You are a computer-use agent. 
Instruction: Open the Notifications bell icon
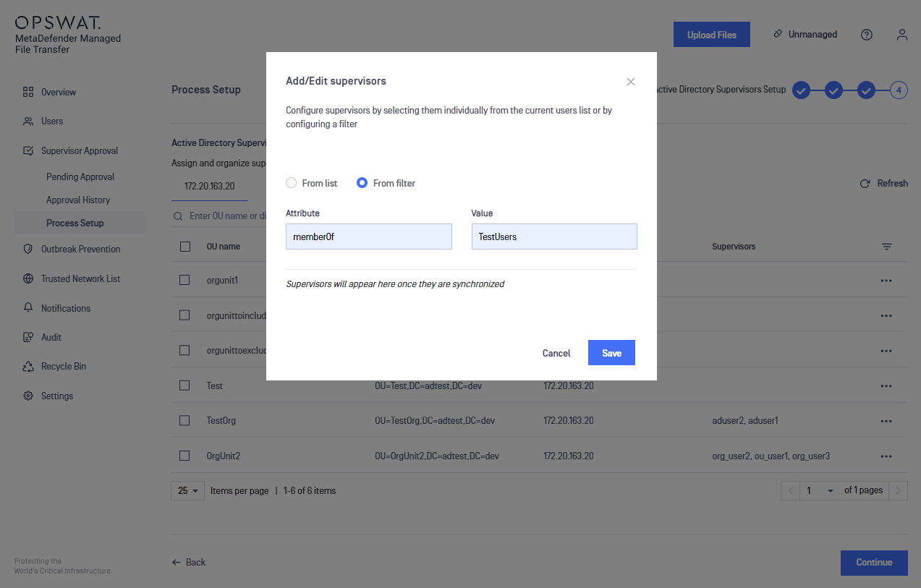pos(28,308)
